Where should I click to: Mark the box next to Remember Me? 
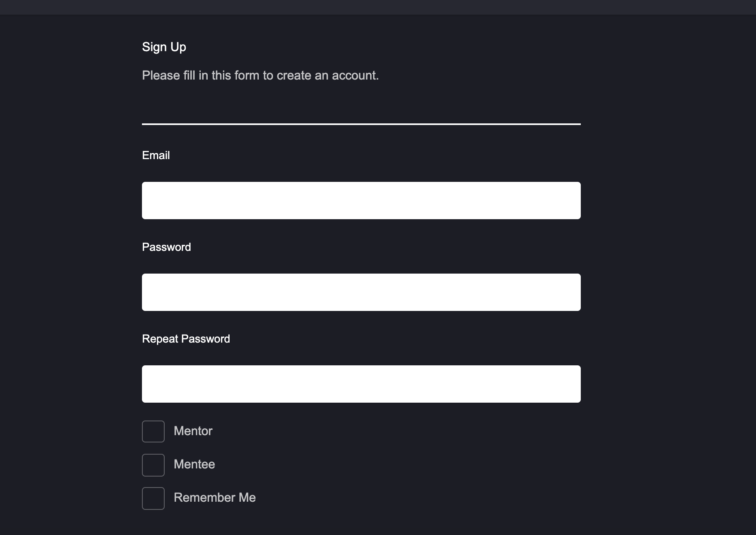point(153,498)
